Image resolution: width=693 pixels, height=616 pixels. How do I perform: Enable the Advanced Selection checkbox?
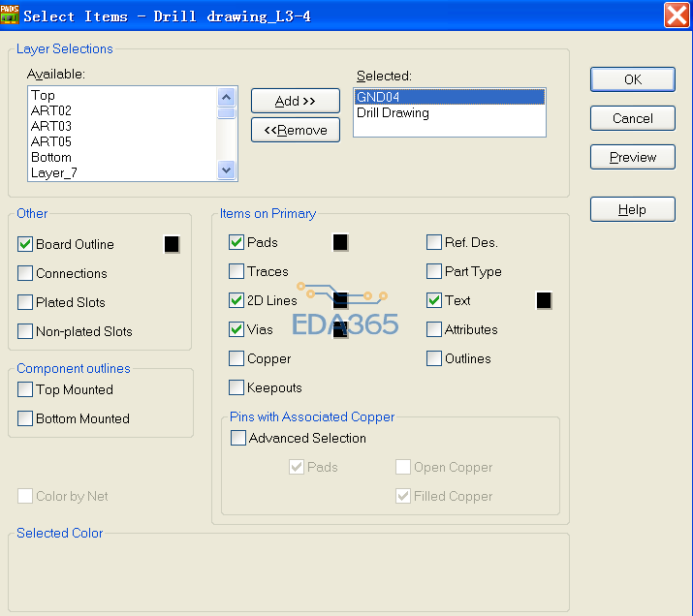(x=238, y=438)
